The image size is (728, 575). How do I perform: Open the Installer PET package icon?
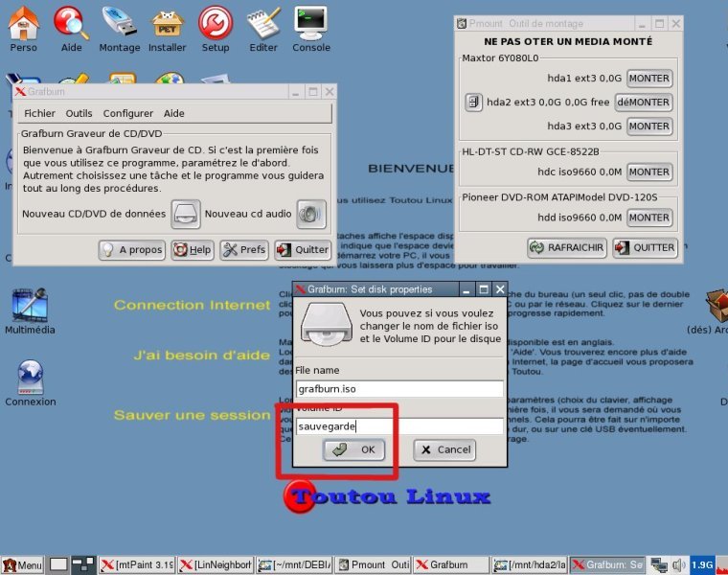pos(168,23)
